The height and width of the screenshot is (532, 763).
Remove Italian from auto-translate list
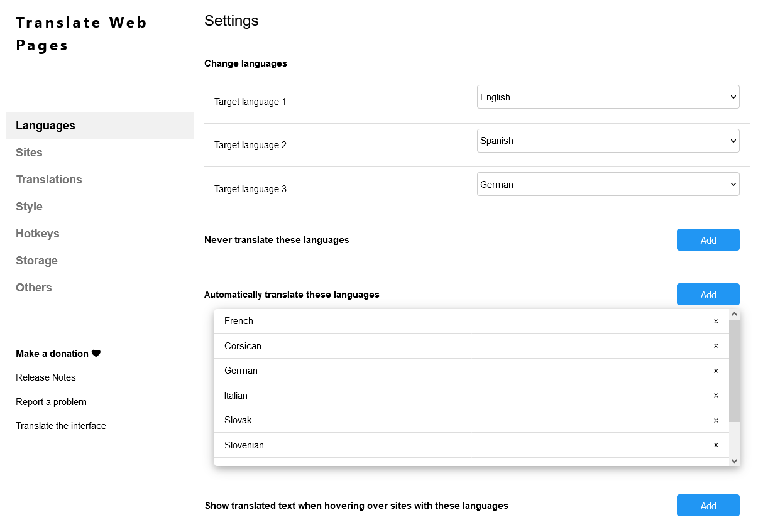click(716, 396)
